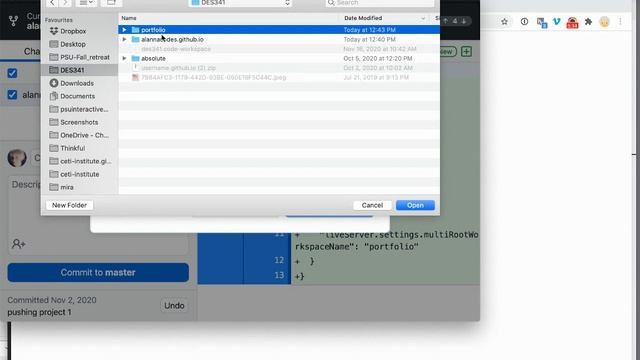Open the psuinteractive favourite folder
The image size is (640, 360).
click(x=79, y=109)
